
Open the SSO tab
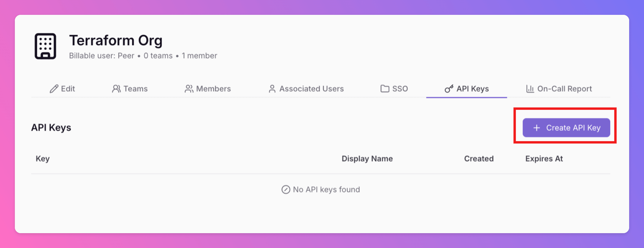tap(394, 89)
